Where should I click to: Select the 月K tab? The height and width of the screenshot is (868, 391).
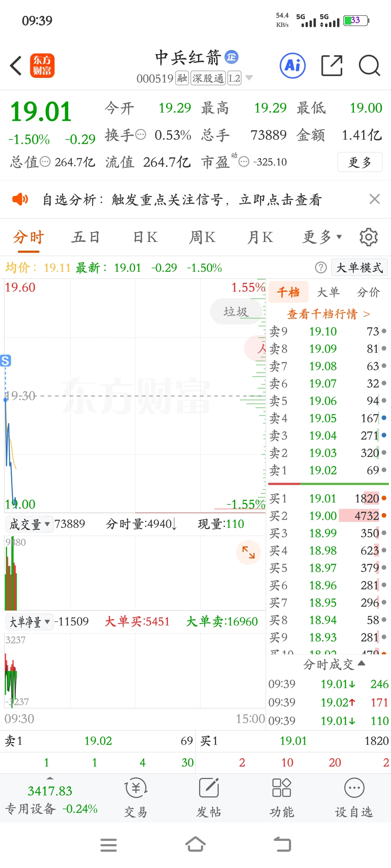coord(260,237)
